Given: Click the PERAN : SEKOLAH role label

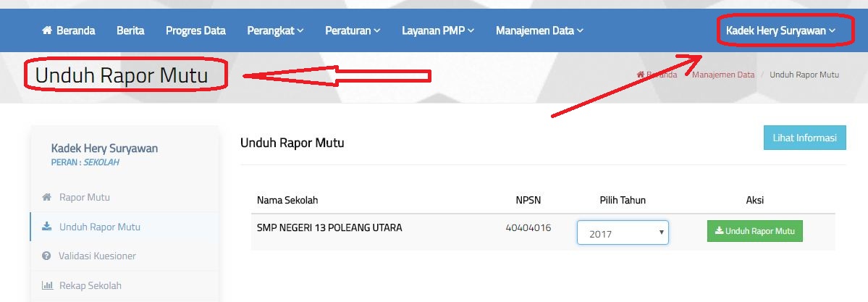Looking at the screenshot, I should tap(85, 162).
